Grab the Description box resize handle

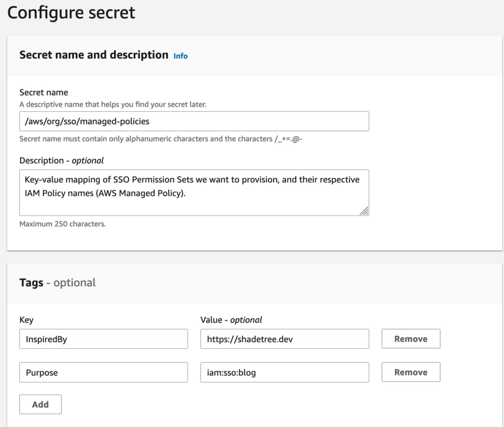[364, 211]
